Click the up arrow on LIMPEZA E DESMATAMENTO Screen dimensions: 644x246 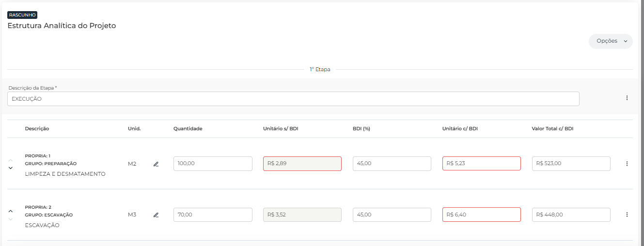tap(10, 160)
